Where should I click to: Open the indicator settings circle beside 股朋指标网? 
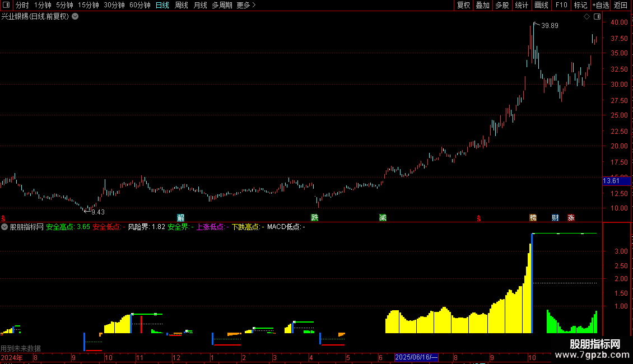(x=4, y=227)
